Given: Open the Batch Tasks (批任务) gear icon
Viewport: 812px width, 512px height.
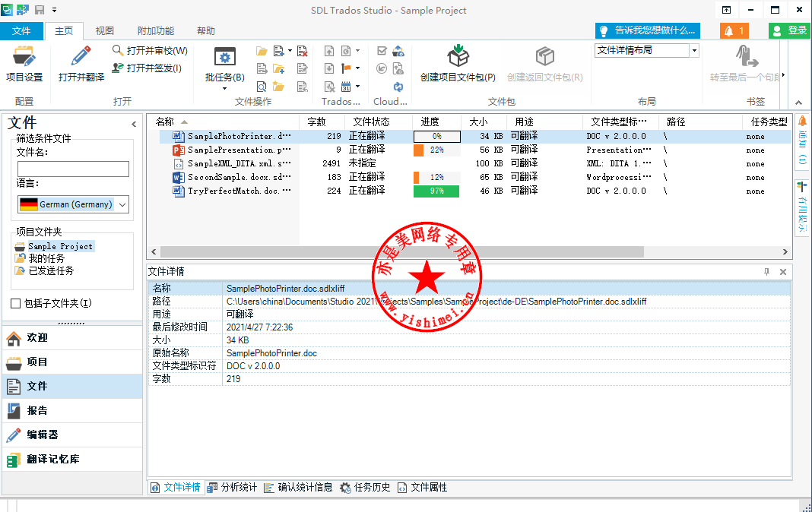Looking at the screenshot, I should 225,56.
